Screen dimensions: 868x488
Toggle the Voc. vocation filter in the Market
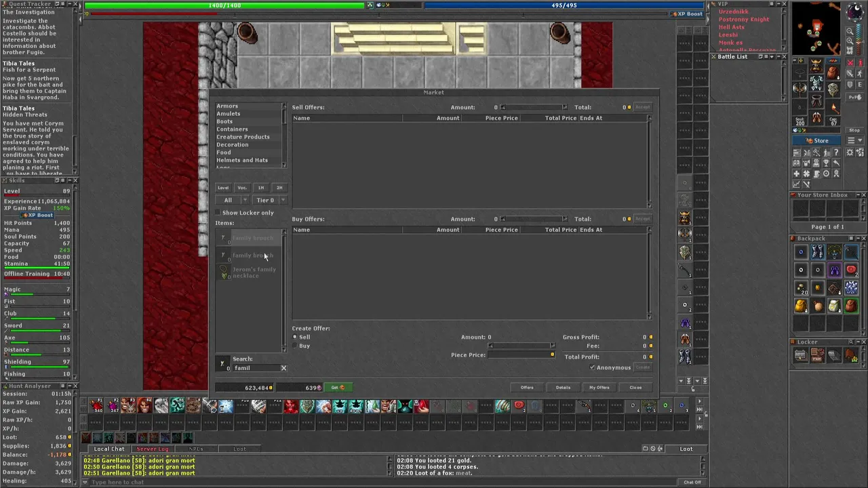click(242, 188)
